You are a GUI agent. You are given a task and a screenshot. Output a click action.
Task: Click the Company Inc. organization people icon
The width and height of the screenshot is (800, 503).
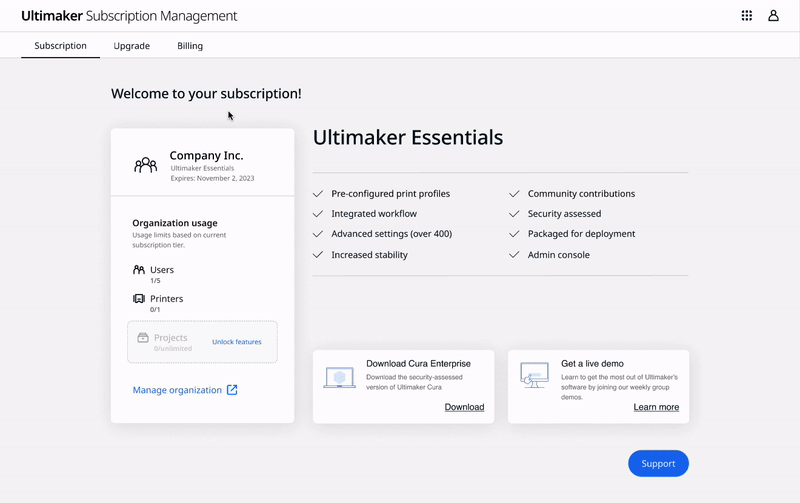click(146, 165)
